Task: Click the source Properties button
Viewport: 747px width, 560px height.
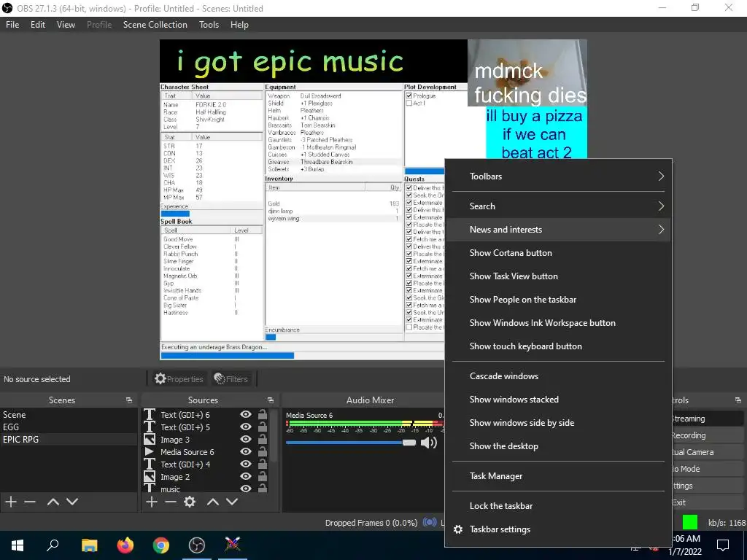Action: (x=179, y=379)
